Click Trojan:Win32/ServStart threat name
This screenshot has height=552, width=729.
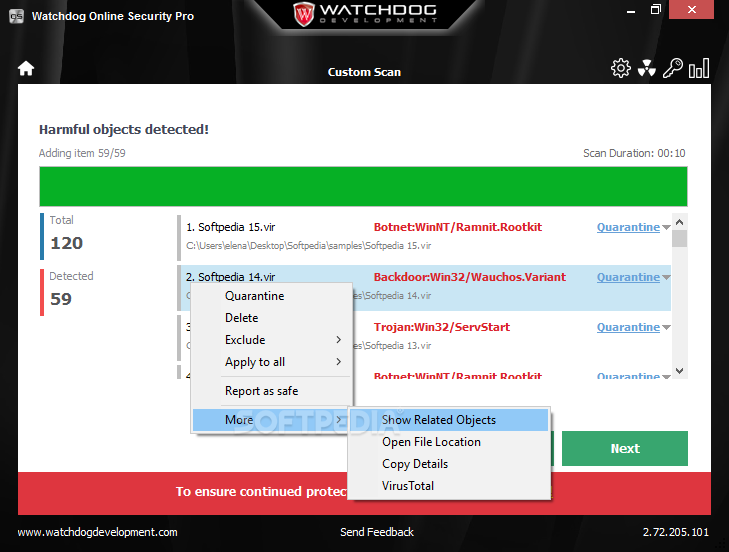[442, 327]
